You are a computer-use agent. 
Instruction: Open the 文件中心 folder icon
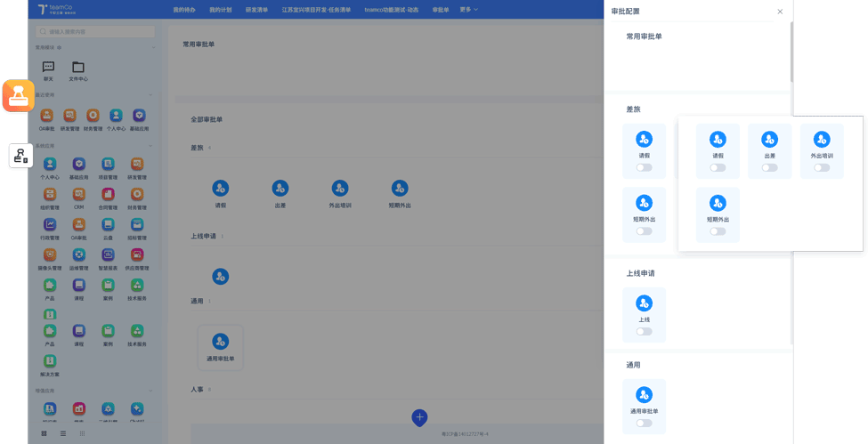point(78,68)
